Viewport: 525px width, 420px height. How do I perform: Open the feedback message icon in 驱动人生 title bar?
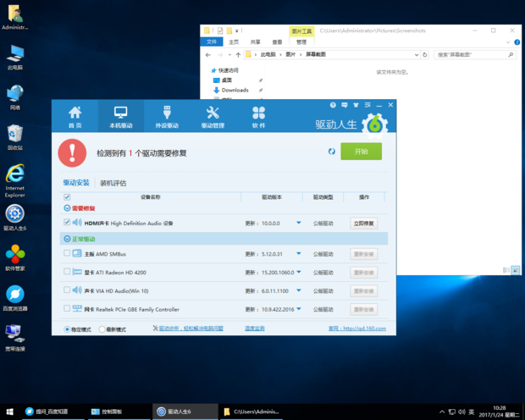[344, 105]
